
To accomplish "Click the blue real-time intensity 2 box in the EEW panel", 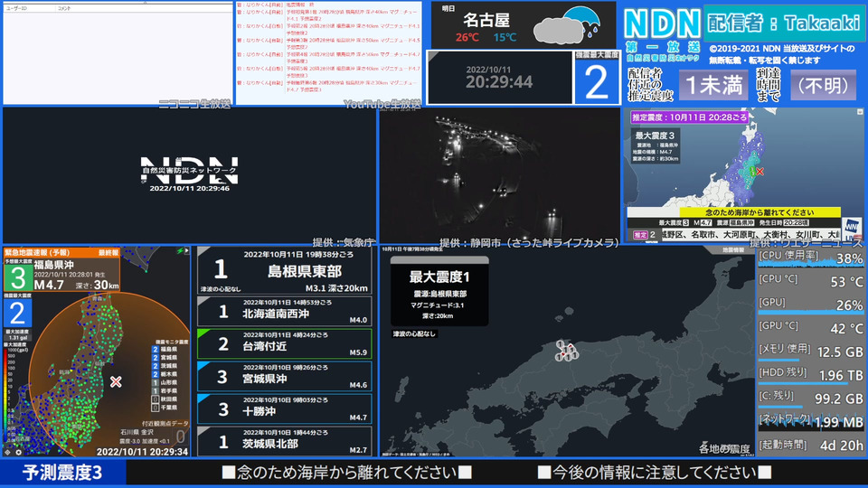I will point(17,314).
